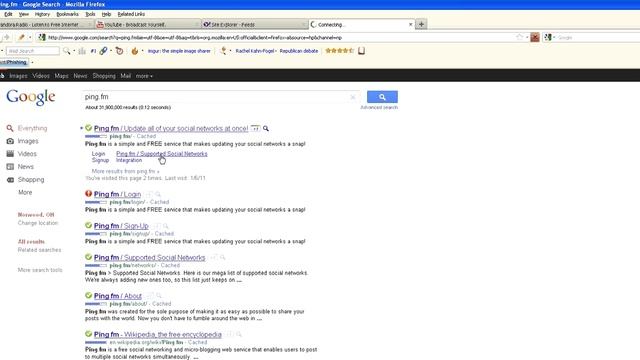The height and width of the screenshot is (360, 640).
Task: Open Images in the black Google bar
Action: click(x=18, y=76)
